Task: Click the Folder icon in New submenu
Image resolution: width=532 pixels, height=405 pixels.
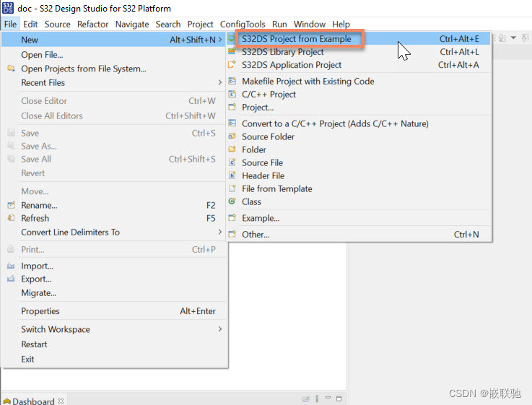Action: (232, 149)
